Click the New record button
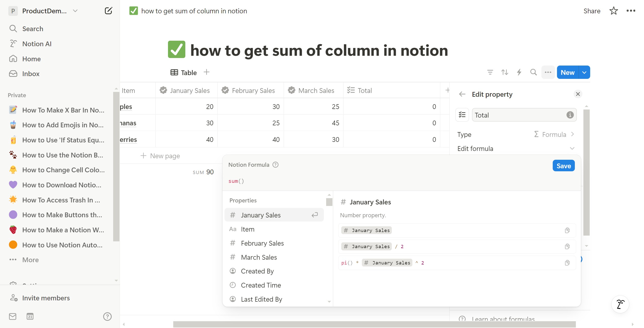The image size is (644, 328). [568, 72]
